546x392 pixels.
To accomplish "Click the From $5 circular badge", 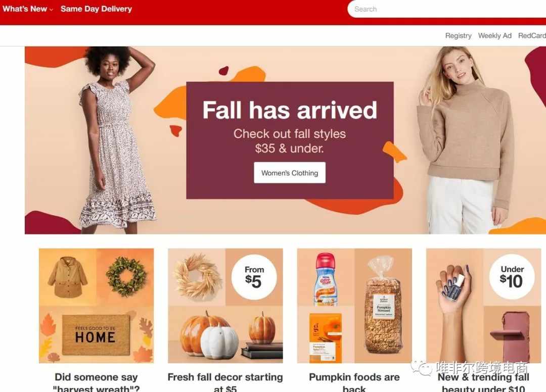I will 254,277.
